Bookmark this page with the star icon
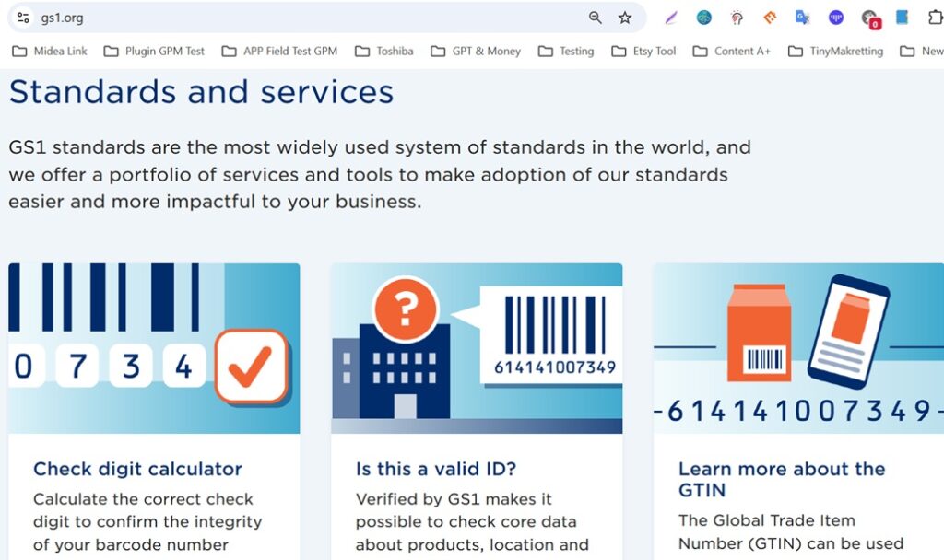The height and width of the screenshot is (560, 944). coord(625,17)
